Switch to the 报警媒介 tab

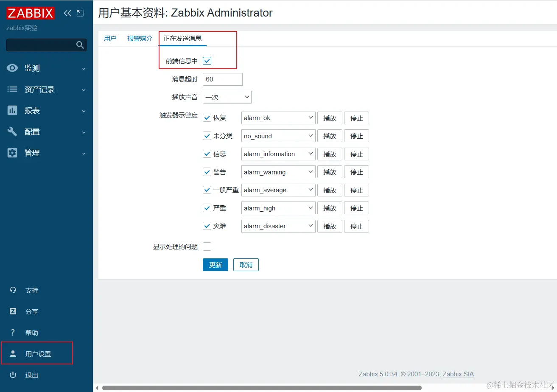coord(140,39)
